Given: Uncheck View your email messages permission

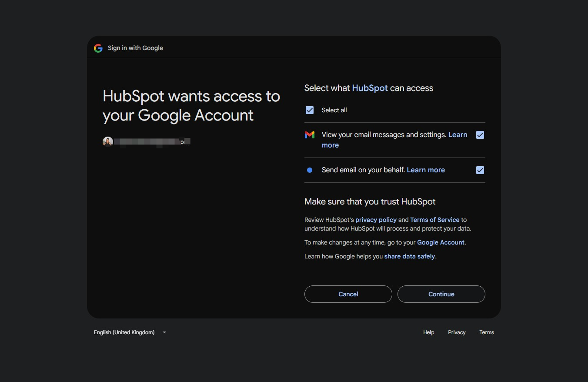Looking at the screenshot, I should tap(480, 135).
